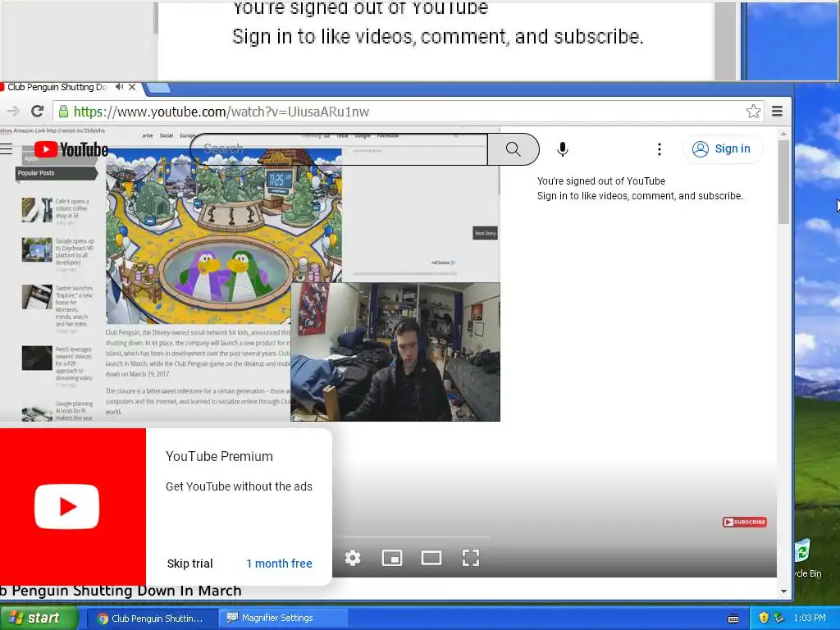Focus the YouTube Search input field
Viewport: 840px width, 630px height.
tap(339, 149)
